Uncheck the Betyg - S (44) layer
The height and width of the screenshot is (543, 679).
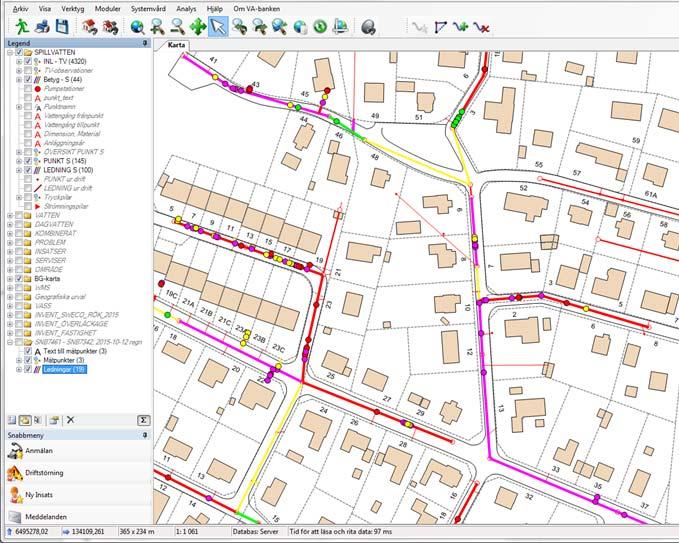click(x=28, y=80)
